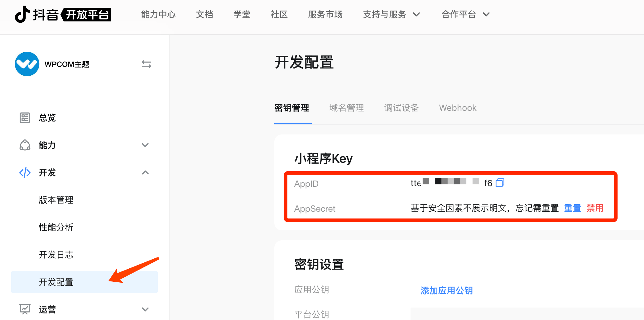This screenshot has width=644, height=320.
Task: Click the Douyin open platform logo
Action: tap(63, 14)
